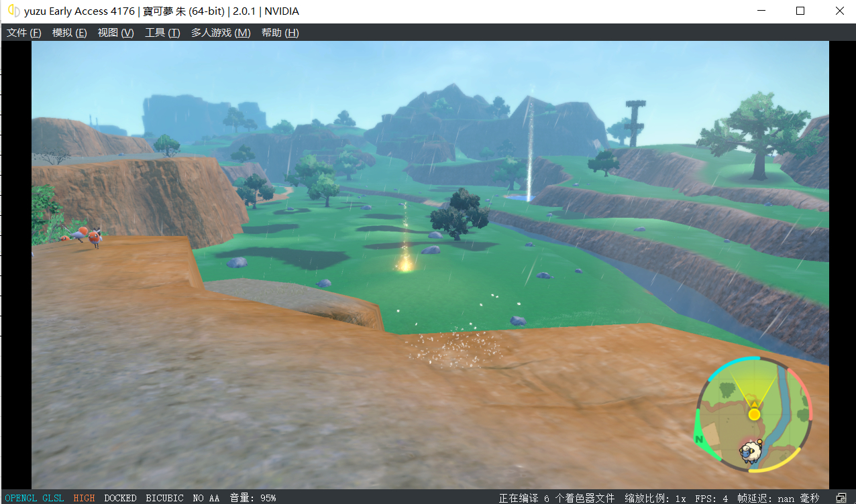Click the golden sparkle item on grass
This screenshot has height=504, width=856.
405,264
